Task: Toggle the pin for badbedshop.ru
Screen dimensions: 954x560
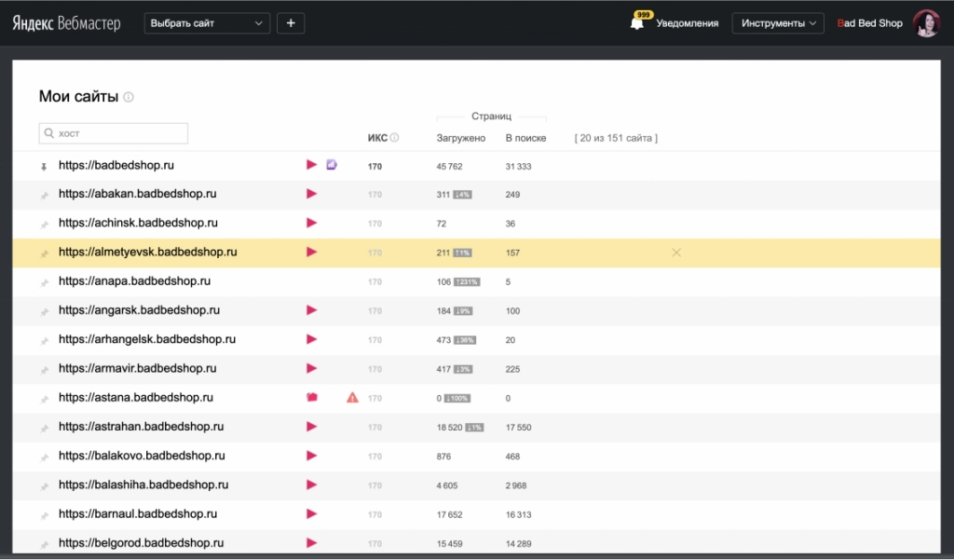Action: tap(44, 166)
